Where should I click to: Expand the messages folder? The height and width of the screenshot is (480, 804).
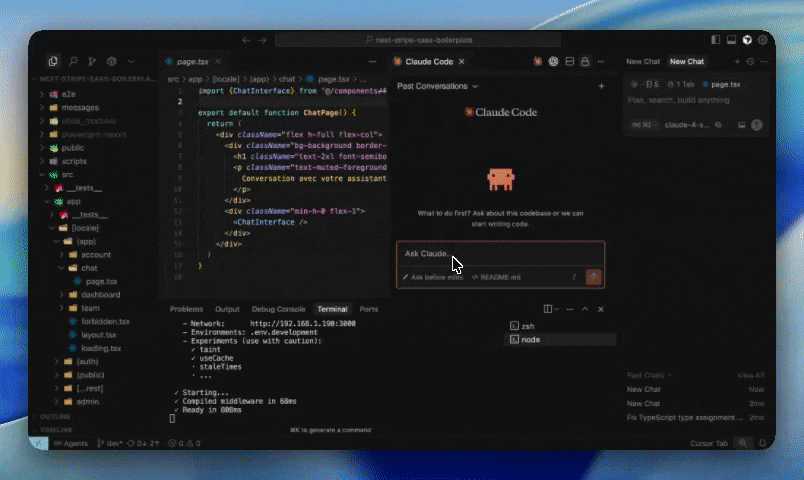point(80,107)
